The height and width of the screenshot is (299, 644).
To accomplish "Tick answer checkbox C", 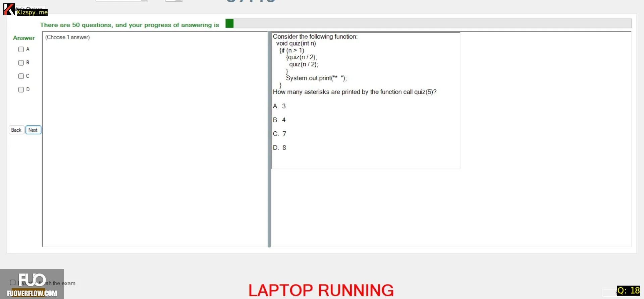I will pos(21,76).
